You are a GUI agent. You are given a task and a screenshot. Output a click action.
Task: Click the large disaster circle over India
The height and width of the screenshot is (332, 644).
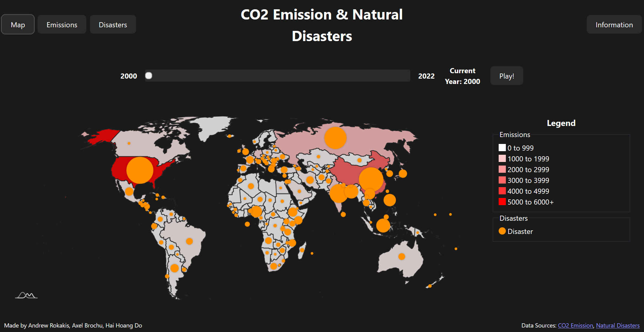339,193
